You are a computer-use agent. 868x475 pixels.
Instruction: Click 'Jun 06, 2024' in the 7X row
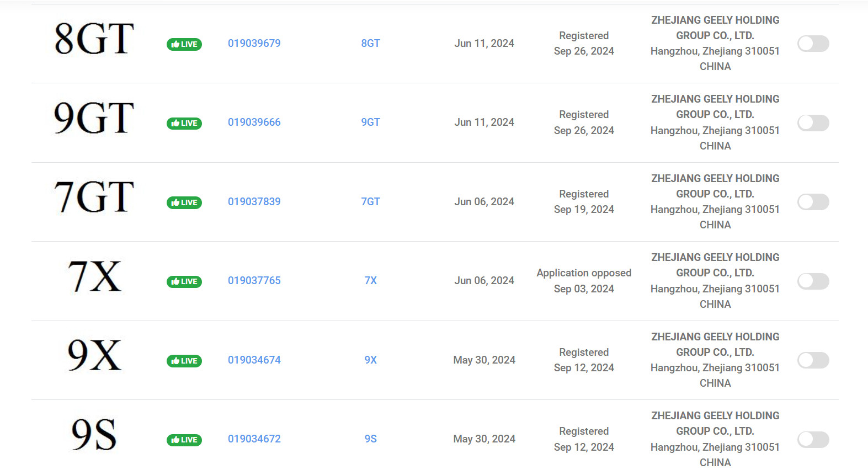(484, 280)
